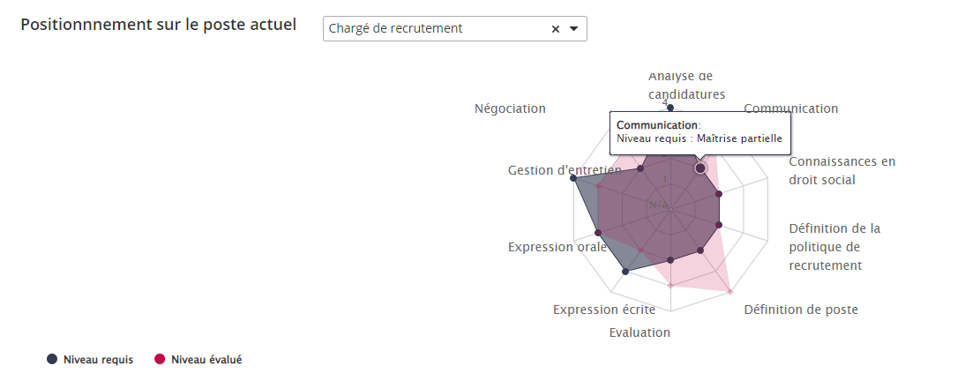The width and height of the screenshot is (980, 373).
Task: Click the Analyse de candidatures top point
Action: pos(670,108)
